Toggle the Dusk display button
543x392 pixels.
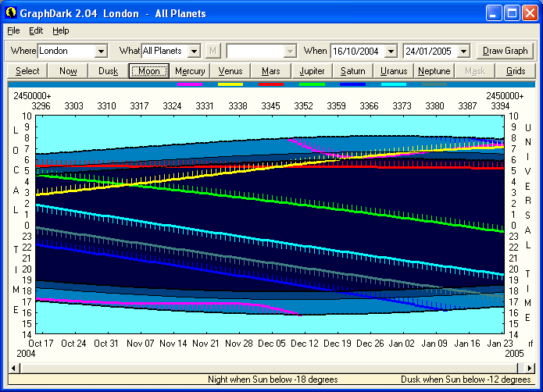coord(109,71)
